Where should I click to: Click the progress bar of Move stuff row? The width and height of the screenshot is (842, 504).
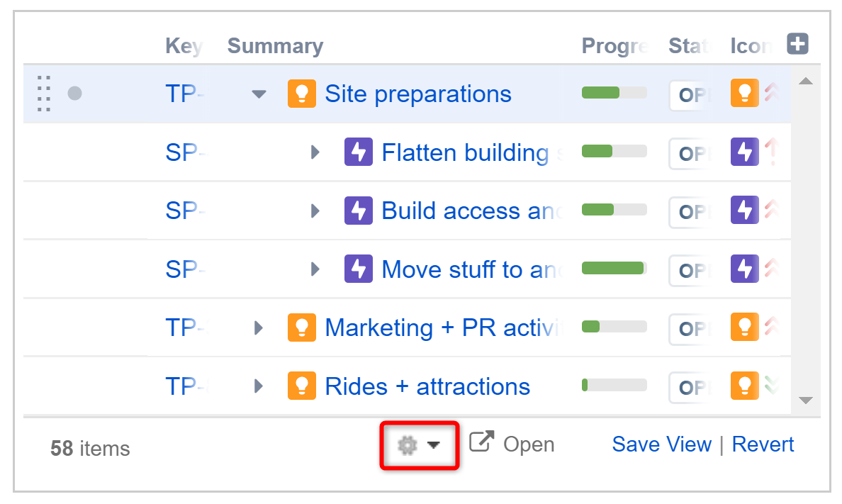(x=614, y=268)
